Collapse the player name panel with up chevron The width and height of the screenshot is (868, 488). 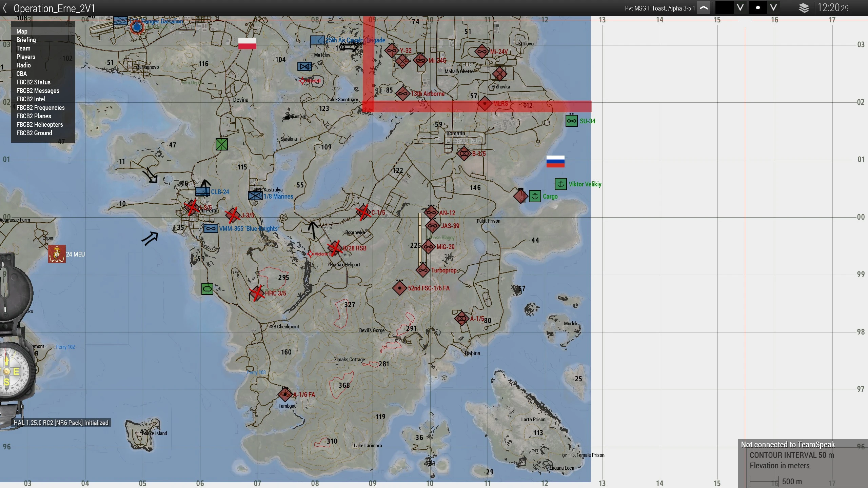(704, 8)
